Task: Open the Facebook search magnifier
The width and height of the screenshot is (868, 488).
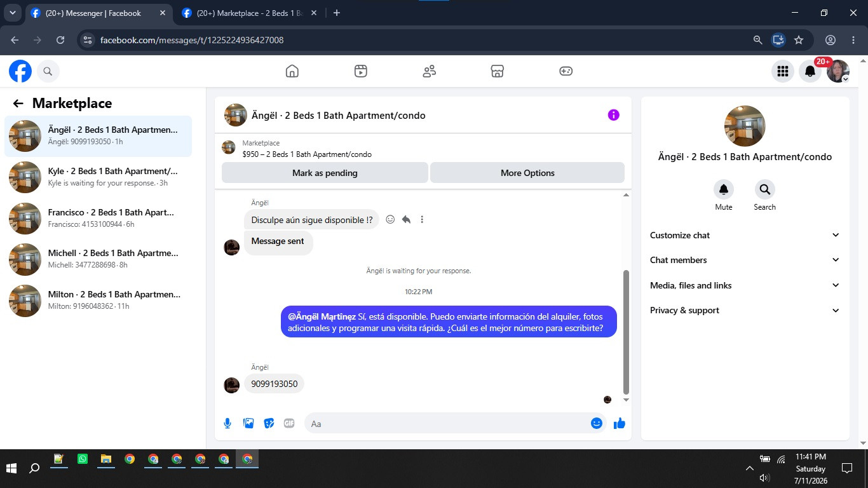Action: pos(48,72)
